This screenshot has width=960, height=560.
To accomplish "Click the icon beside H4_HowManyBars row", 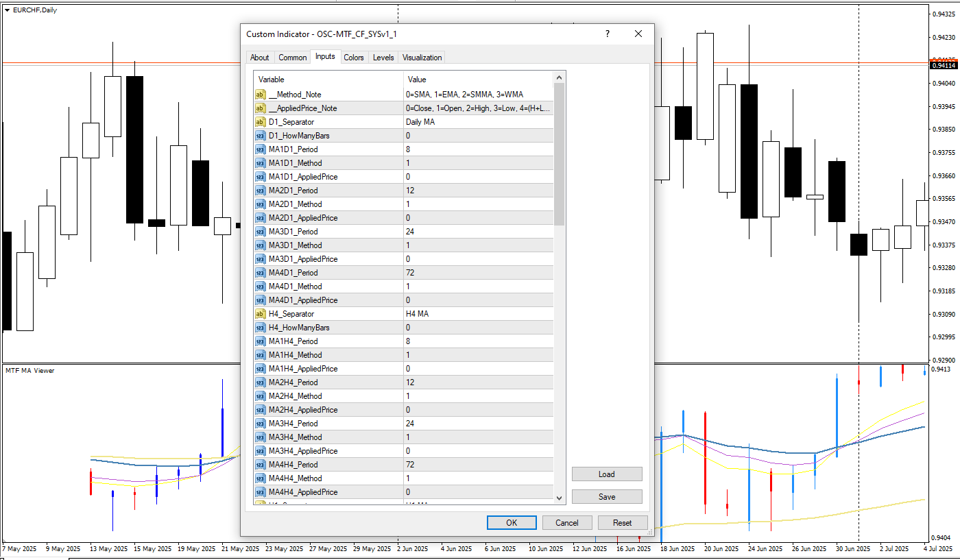I will (260, 328).
